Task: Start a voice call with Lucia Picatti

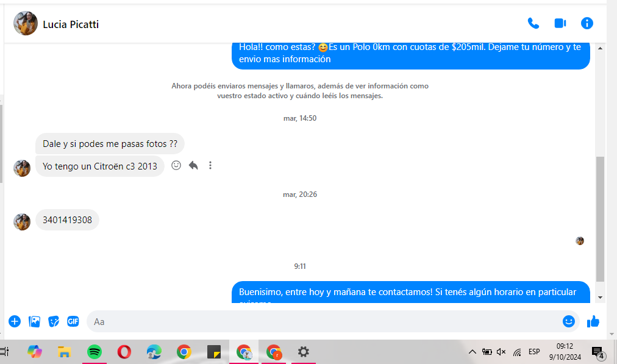Action: point(533,24)
